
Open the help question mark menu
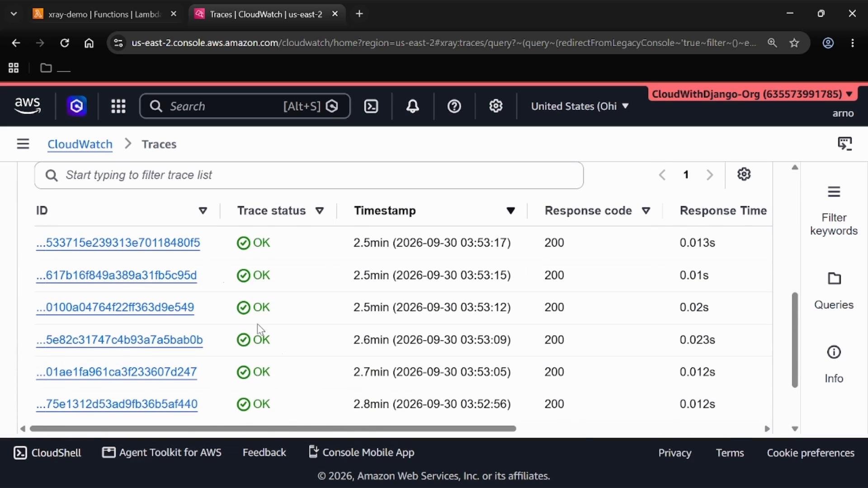coord(454,106)
